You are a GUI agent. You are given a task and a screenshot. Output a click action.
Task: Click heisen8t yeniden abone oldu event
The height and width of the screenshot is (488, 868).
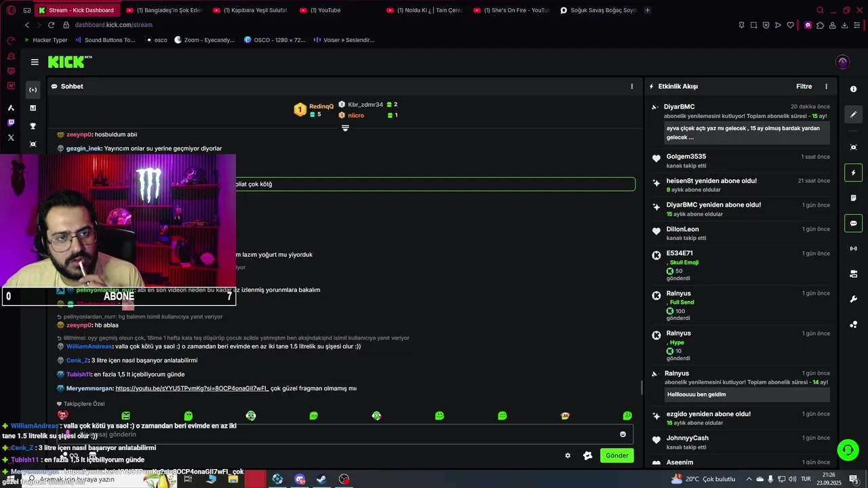pos(740,185)
